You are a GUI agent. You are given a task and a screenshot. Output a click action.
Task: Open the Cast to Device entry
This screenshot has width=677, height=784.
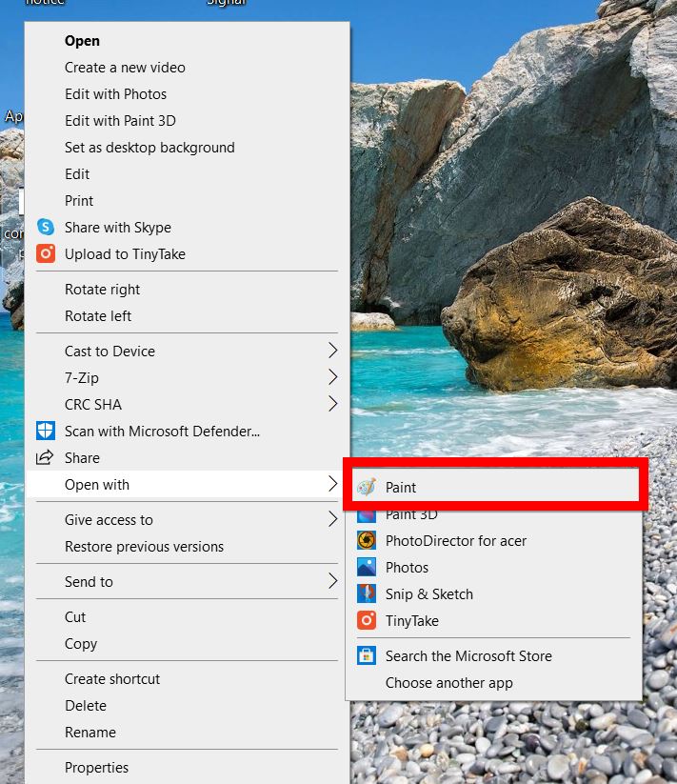tap(188, 351)
